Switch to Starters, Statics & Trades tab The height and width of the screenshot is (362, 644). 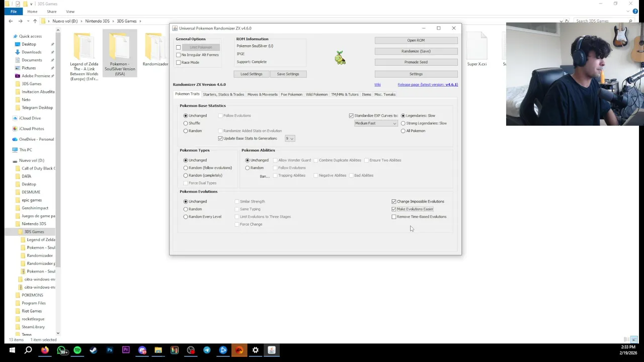[223, 95]
